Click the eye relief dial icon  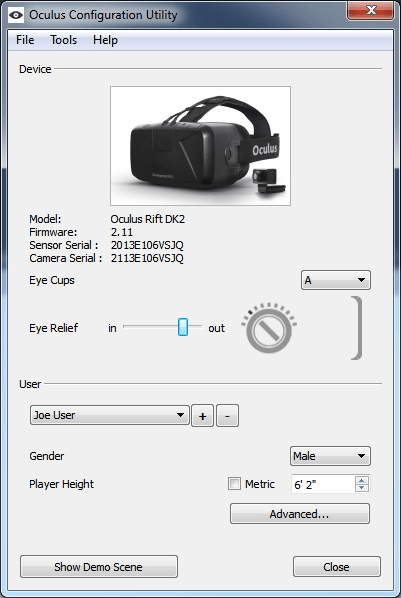tap(269, 328)
